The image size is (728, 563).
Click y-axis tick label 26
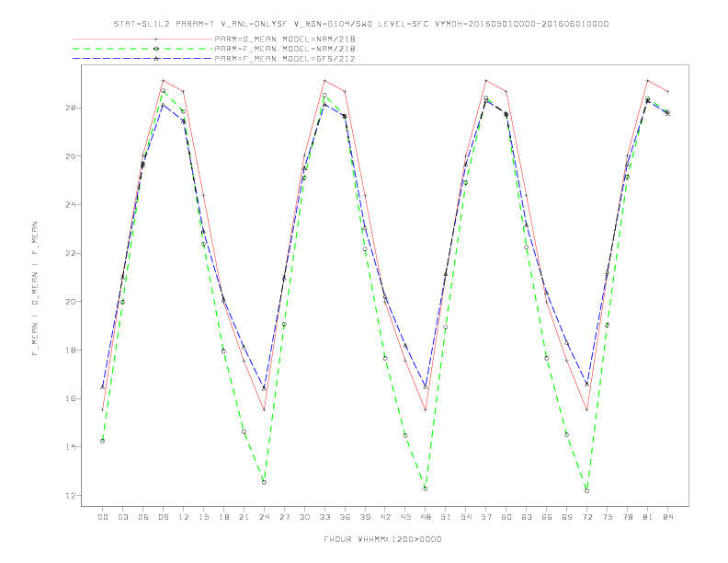70,156
